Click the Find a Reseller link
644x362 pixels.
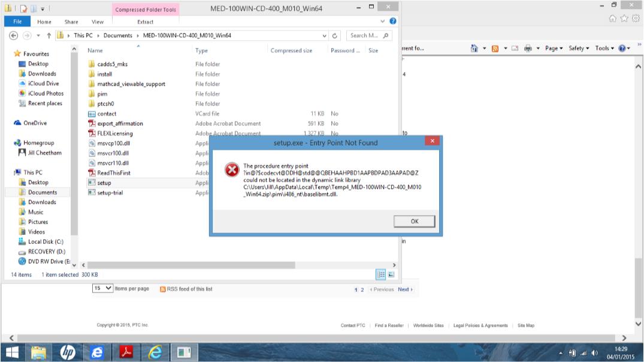pyautogui.click(x=389, y=325)
